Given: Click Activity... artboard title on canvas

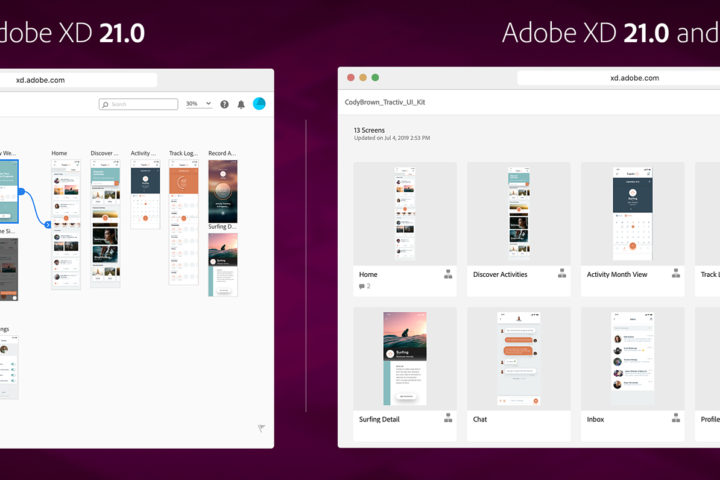Looking at the screenshot, I should click(x=143, y=153).
